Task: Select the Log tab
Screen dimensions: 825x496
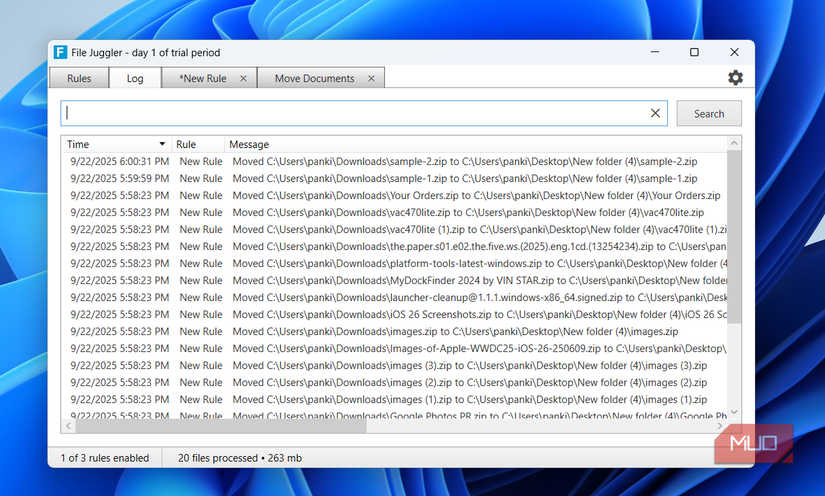Action: [x=135, y=78]
